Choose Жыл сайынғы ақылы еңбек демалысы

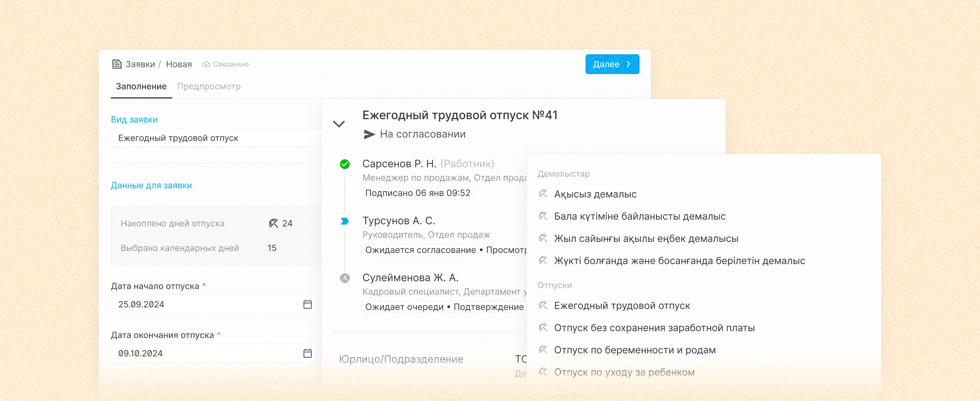[x=646, y=239]
